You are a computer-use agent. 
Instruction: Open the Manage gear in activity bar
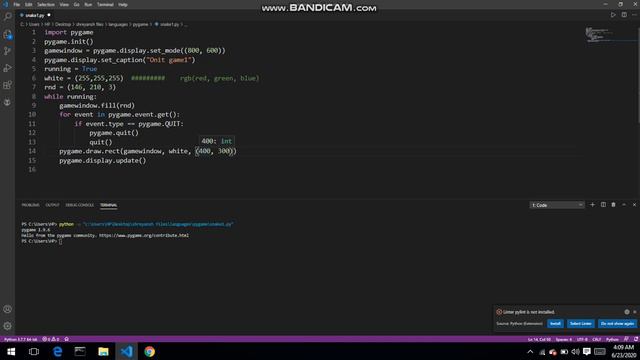tap(7, 326)
